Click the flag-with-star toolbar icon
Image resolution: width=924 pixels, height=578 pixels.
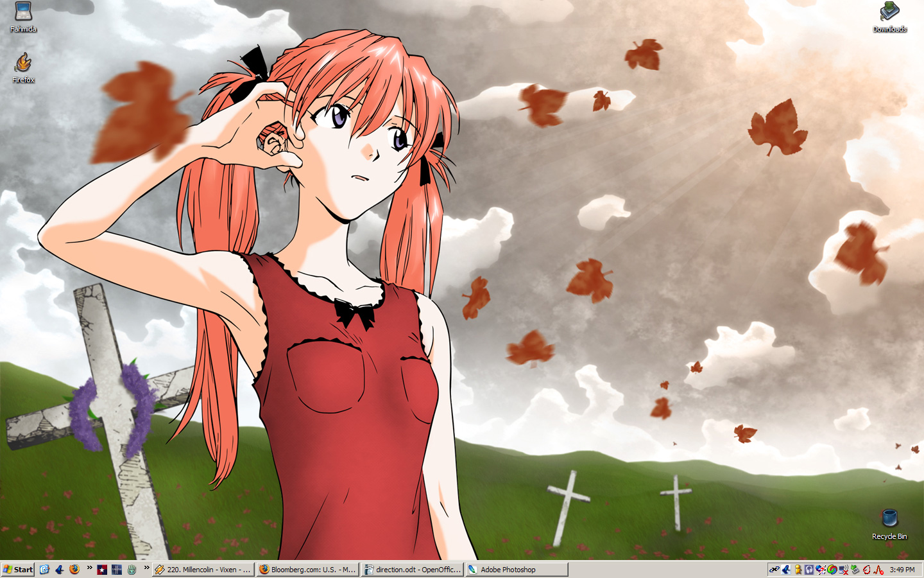102,569
